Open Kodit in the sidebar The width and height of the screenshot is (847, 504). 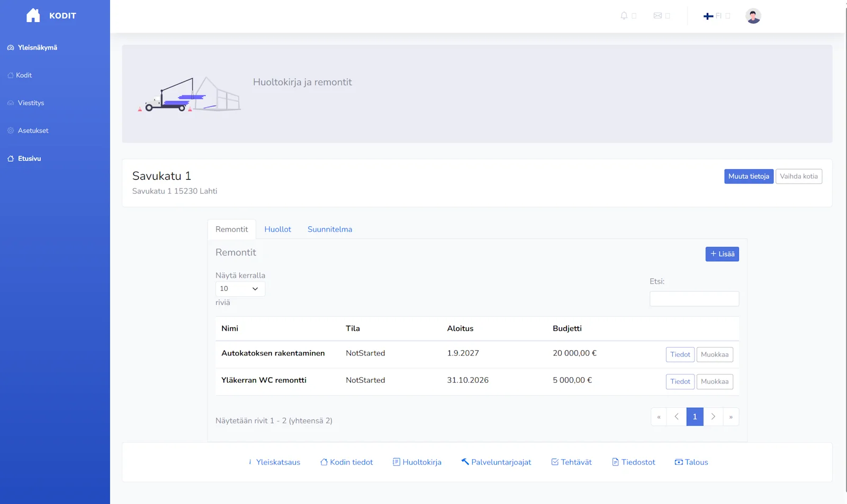(x=20, y=75)
